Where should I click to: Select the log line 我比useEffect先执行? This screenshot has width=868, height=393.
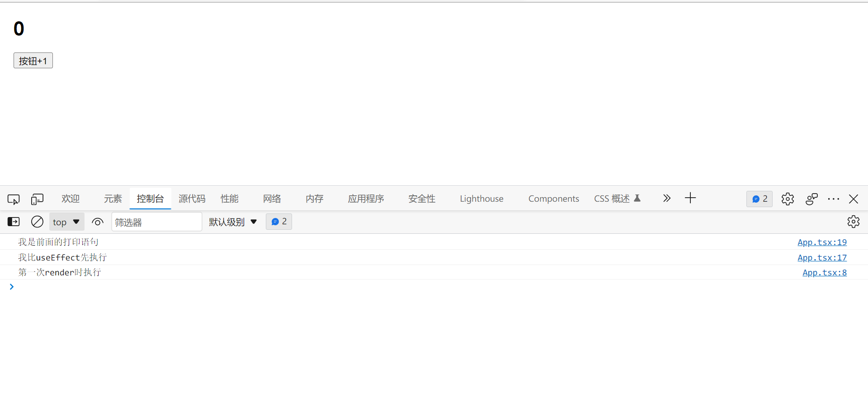[x=62, y=257]
